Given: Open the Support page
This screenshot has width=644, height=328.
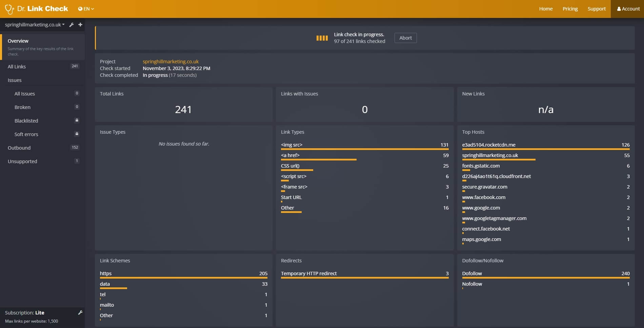Looking at the screenshot, I should click(597, 9).
